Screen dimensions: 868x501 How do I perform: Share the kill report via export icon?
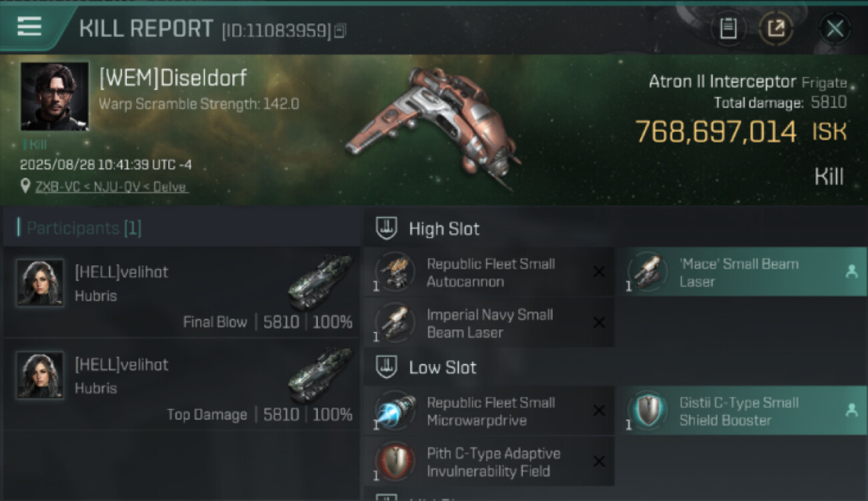(776, 29)
